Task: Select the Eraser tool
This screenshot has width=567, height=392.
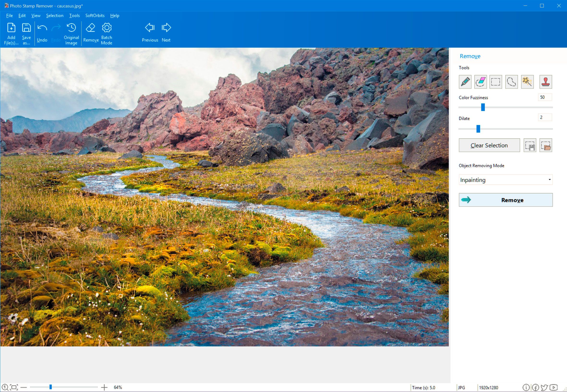Action: tap(480, 81)
